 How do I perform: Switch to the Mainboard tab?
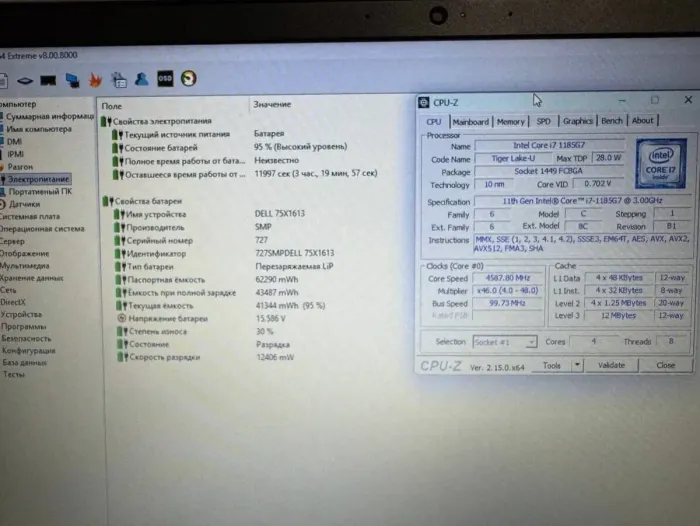470,122
